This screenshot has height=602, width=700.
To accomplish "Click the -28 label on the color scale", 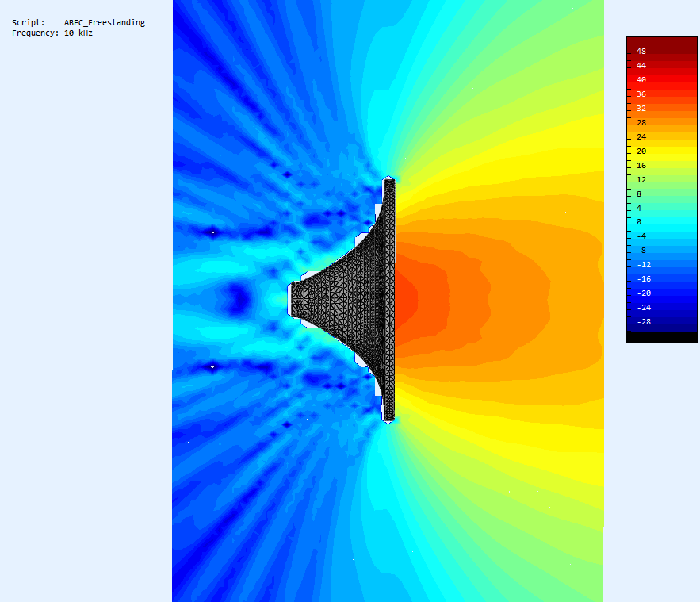I will click(644, 322).
